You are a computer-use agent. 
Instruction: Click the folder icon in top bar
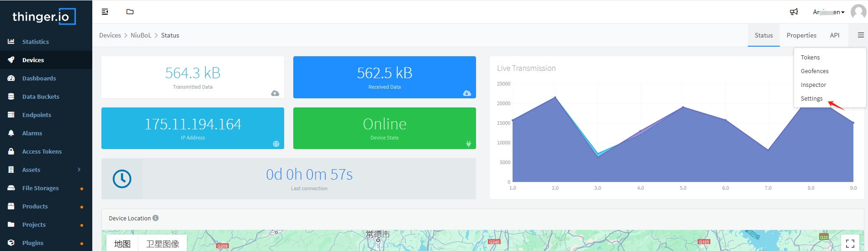[x=130, y=12]
